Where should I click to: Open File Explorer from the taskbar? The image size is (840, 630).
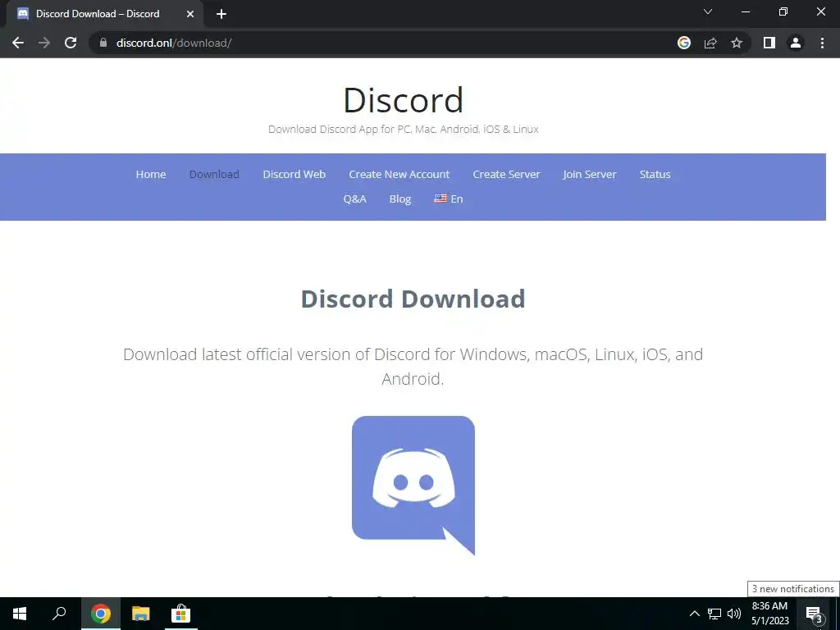141,614
